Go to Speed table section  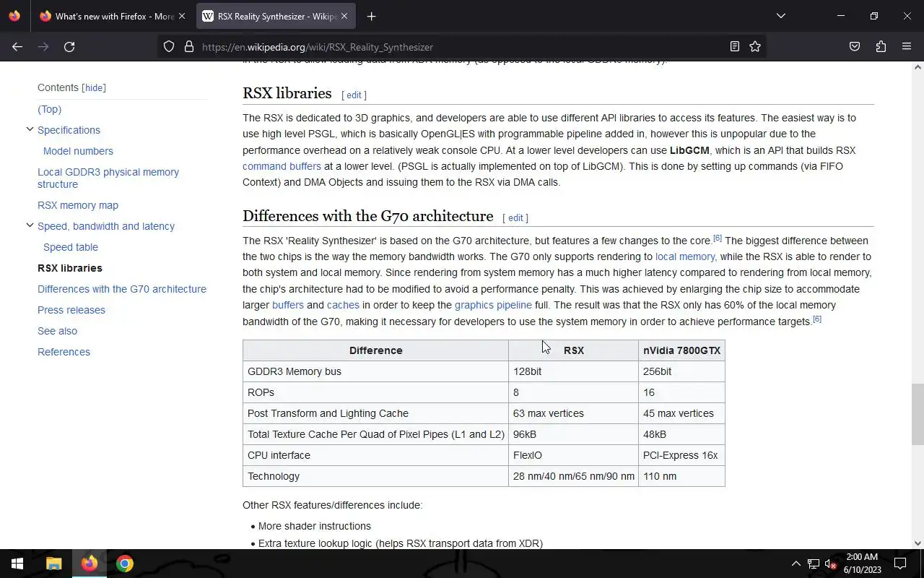tap(71, 247)
